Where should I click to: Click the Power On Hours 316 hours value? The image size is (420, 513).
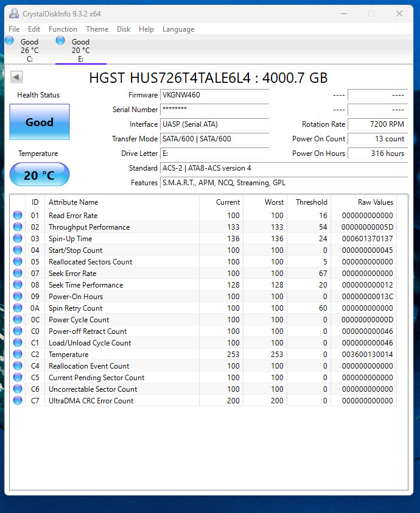(378, 154)
